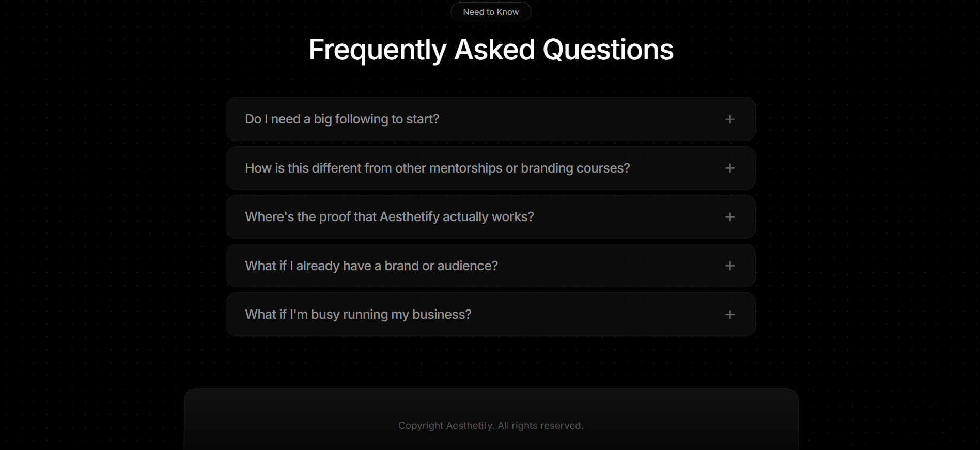This screenshot has height=450, width=980.
Task: Click the plus icon beside the big following question
Action: click(729, 119)
